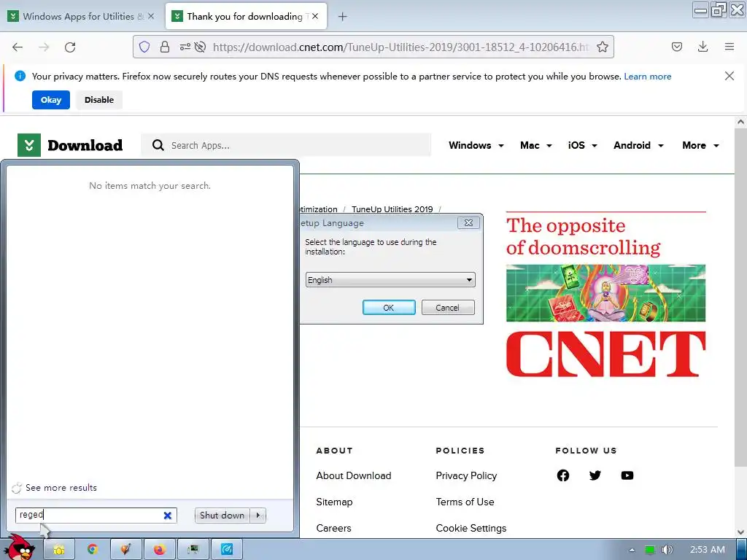Open the Careers footer link

333,528
